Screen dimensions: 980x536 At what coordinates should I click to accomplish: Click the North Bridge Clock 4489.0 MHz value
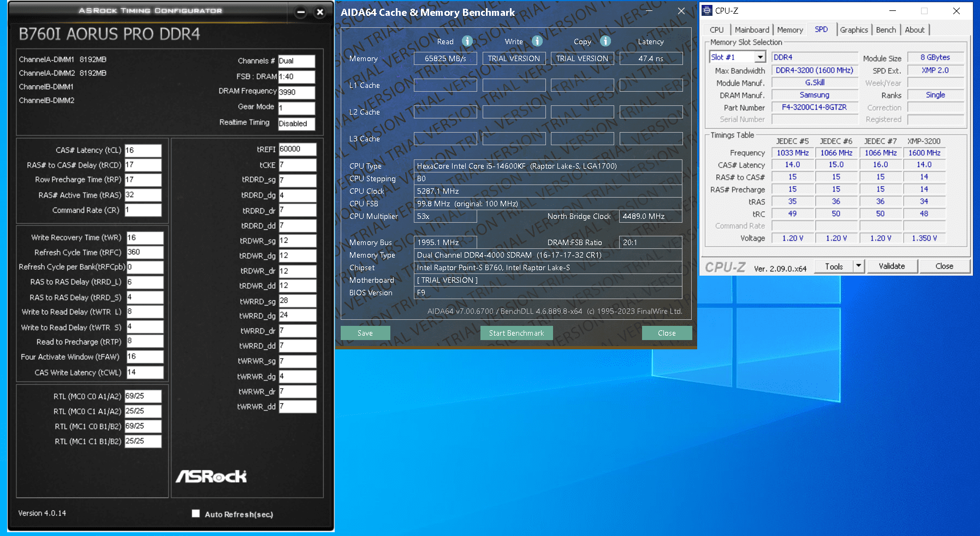pos(651,216)
